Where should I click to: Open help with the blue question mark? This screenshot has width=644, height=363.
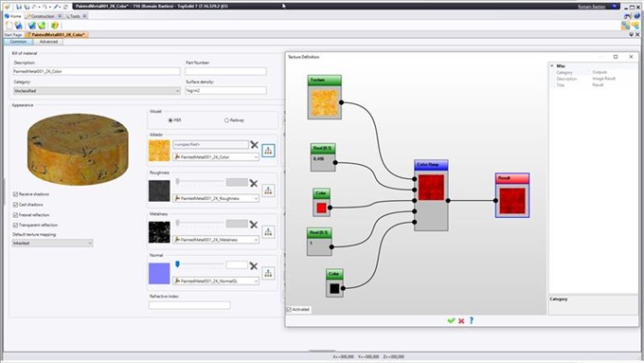click(472, 320)
